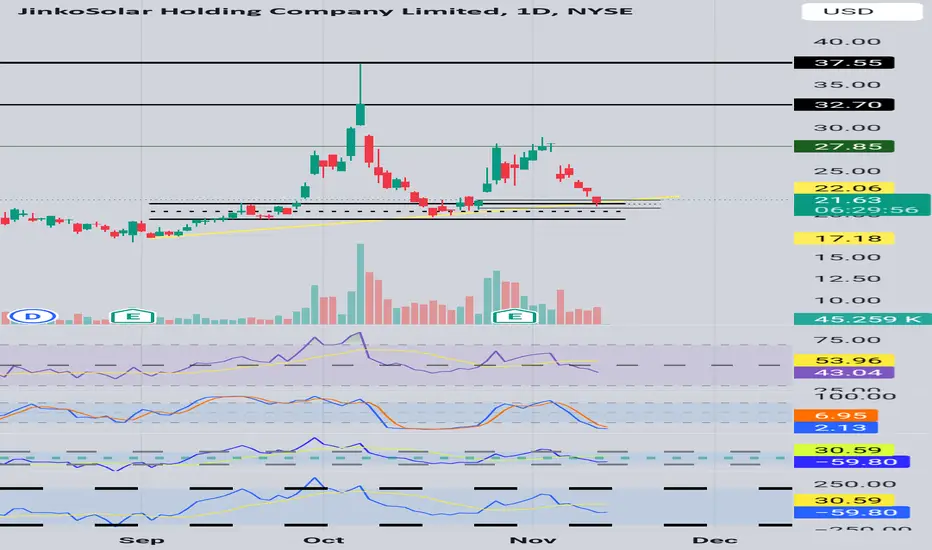This screenshot has height=550, width=932.
Task: Click the orange stochastic 6.95 value
Action: pyautogui.click(x=835, y=416)
